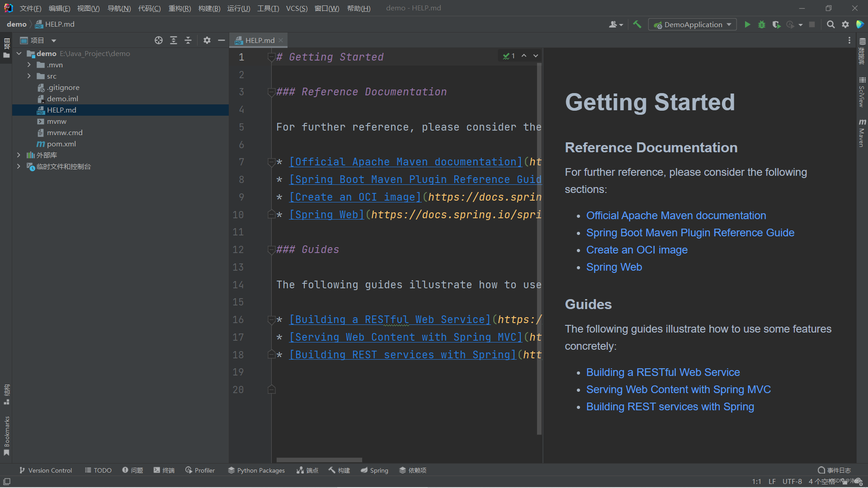Open the TODO tool window
868x488 pixels.
(x=98, y=470)
